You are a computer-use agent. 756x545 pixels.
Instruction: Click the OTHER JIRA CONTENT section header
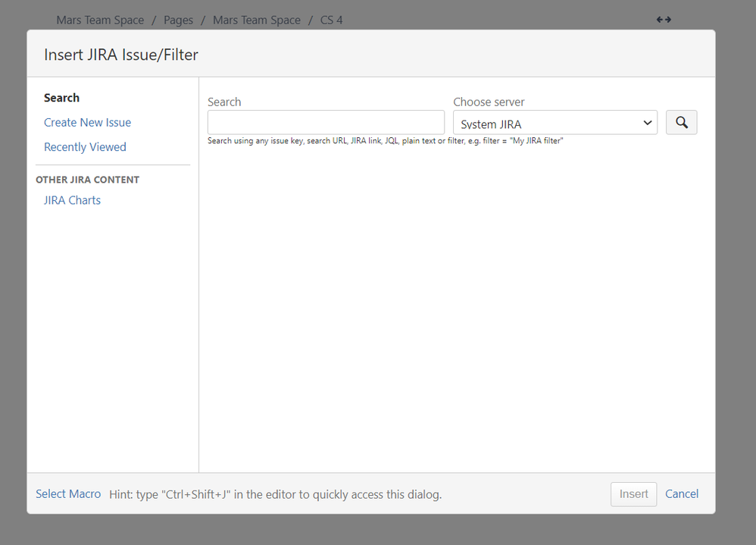[88, 179]
